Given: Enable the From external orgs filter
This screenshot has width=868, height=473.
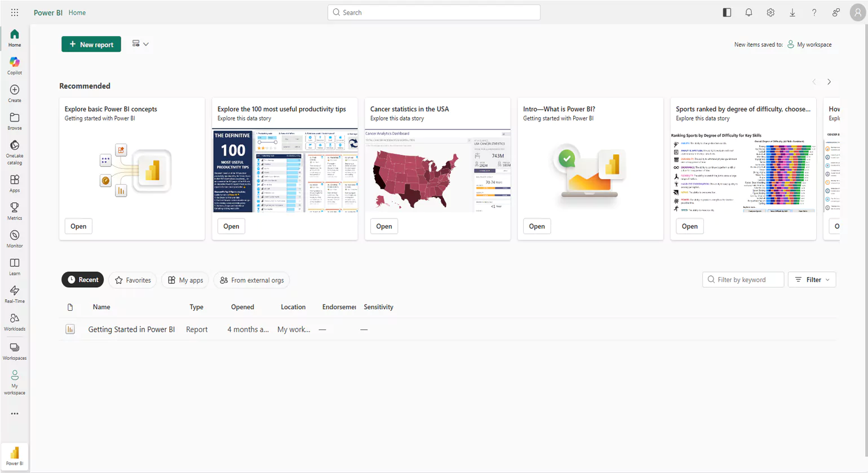Looking at the screenshot, I should click(251, 279).
